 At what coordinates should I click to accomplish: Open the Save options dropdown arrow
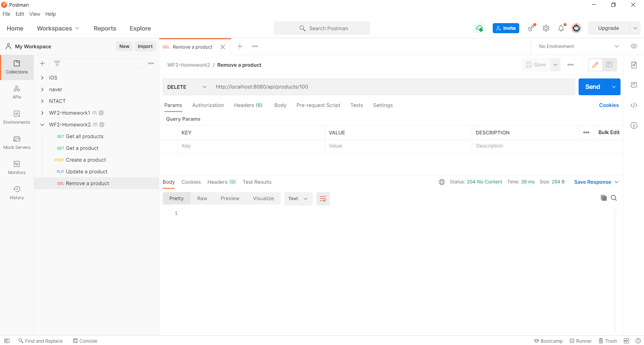click(555, 65)
